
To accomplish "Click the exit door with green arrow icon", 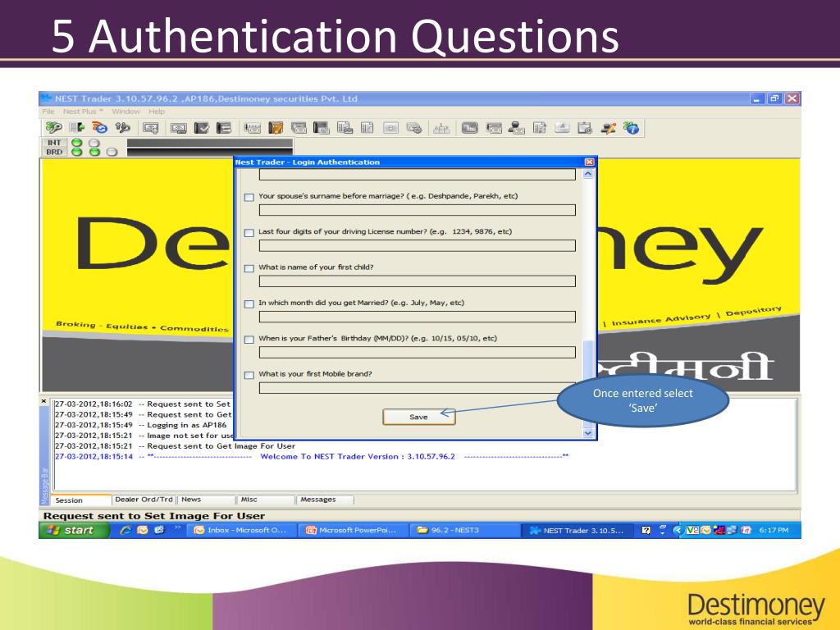I will [x=77, y=127].
